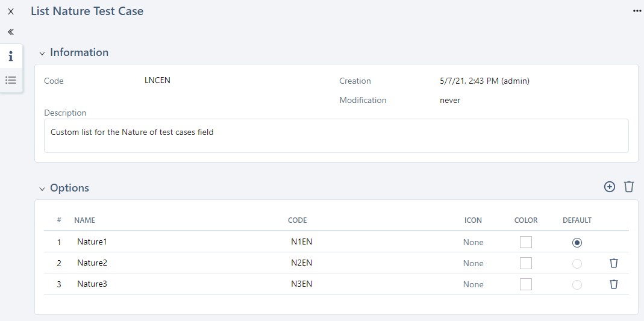This screenshot has height=321, width=644.
Task: Change the icon None link for Nature3
Action: pyautogui.click(x=473, y=284)
